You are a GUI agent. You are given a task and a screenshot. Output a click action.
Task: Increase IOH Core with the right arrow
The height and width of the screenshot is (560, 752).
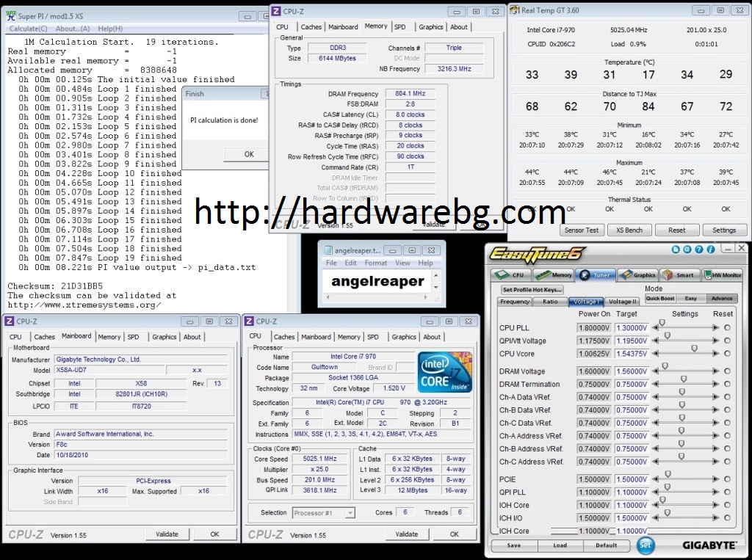pos(715,506)
